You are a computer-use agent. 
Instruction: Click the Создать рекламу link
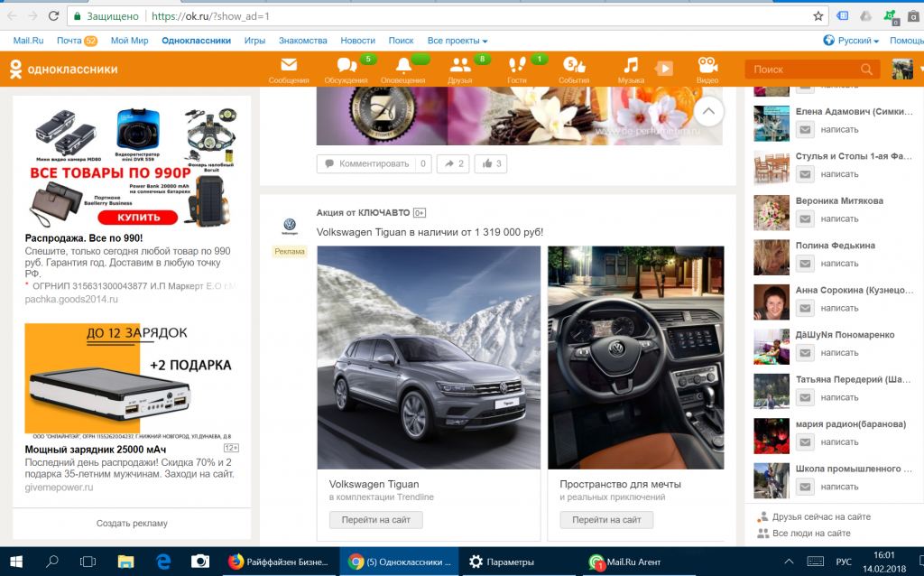[x=132, y=523]
